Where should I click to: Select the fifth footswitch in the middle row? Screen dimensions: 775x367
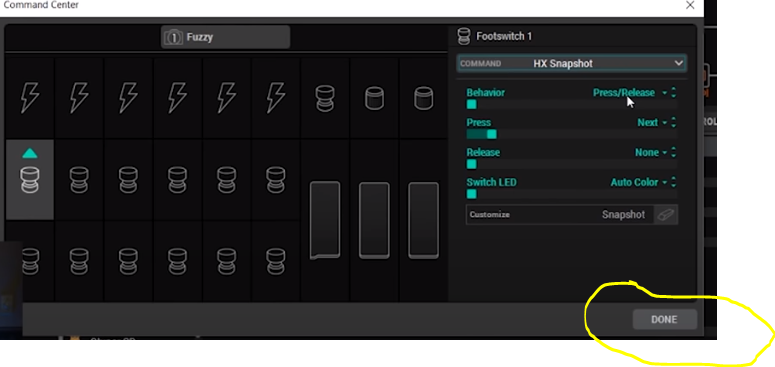[x=226, y=180]
